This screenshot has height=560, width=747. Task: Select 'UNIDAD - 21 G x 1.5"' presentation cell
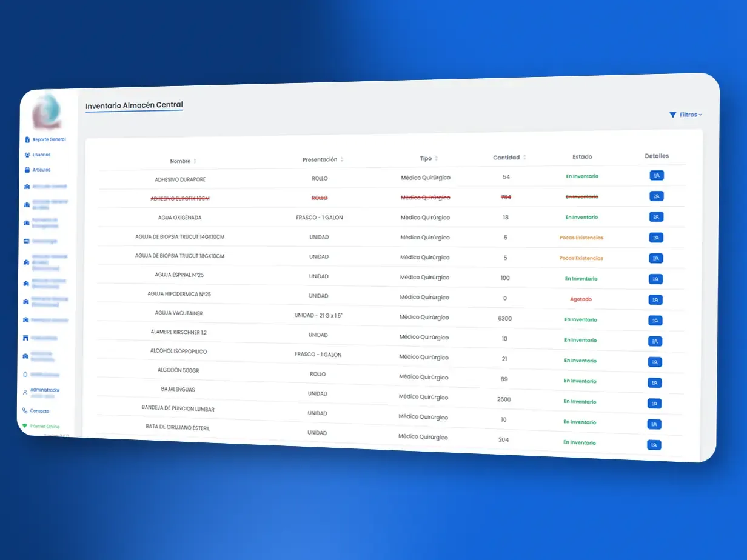click(318, 316)
